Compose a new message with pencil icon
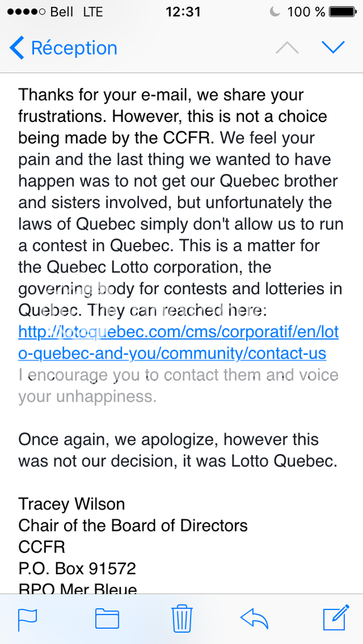Screen dimensions: 363x644 click(x=337, y=618)
